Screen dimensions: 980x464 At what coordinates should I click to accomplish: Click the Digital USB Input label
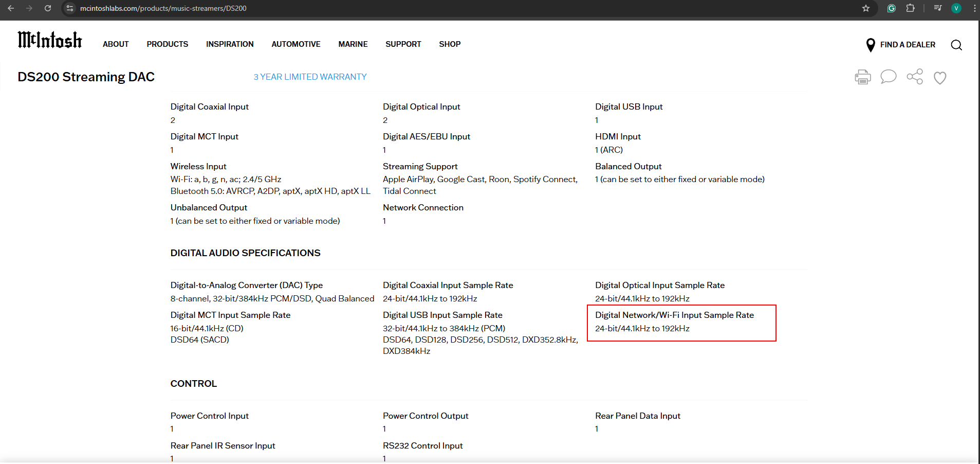point(629,106)
